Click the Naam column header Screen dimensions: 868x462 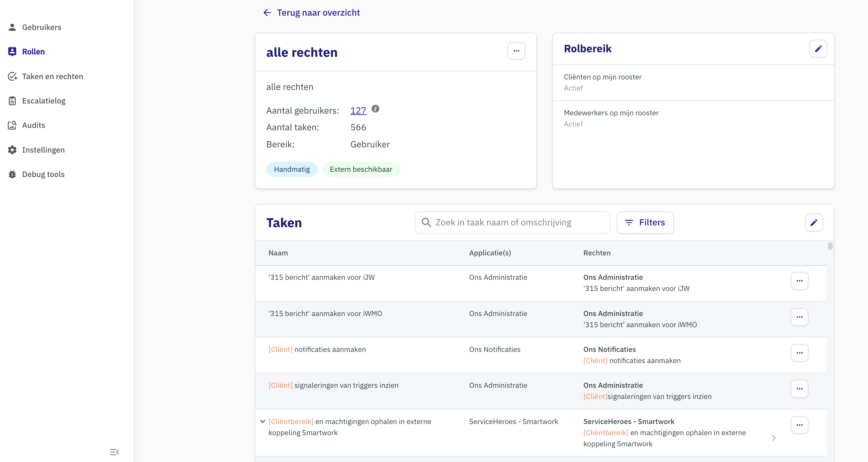click(x=278, y=253)
